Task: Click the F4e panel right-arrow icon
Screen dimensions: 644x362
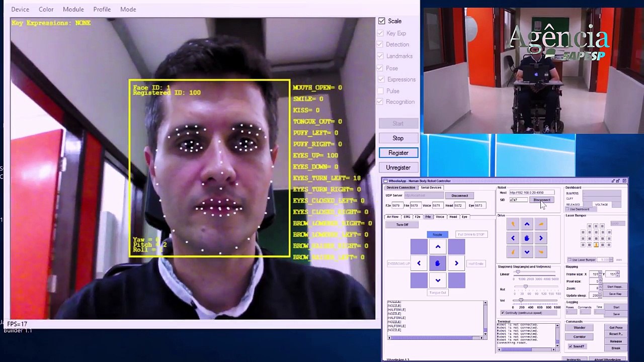Action: pos(456,263)
